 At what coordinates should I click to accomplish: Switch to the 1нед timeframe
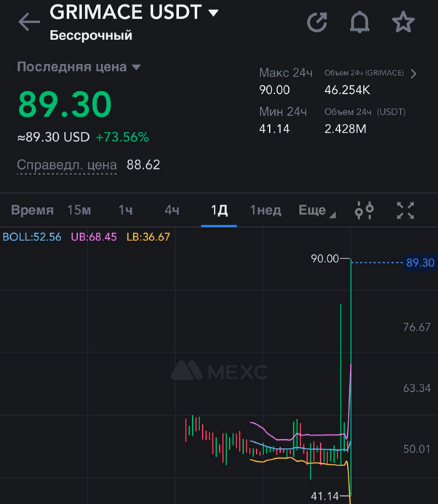point(266,210)
